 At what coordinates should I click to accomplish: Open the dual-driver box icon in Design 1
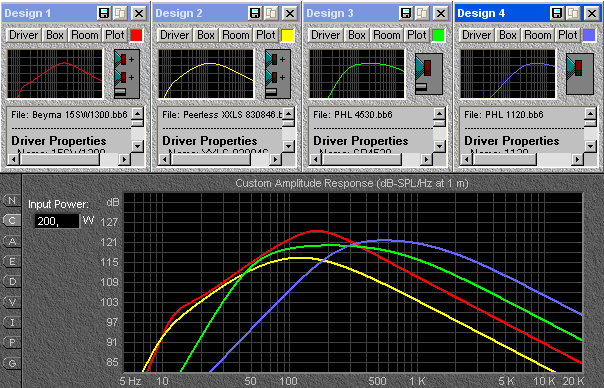point(127,74)
